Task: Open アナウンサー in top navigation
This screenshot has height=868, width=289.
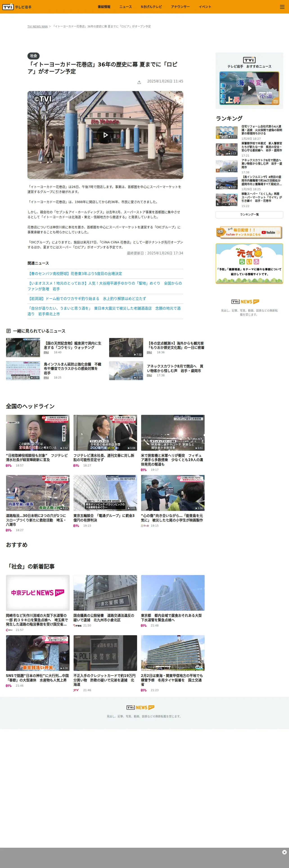Action: click(x=180, y=7)
